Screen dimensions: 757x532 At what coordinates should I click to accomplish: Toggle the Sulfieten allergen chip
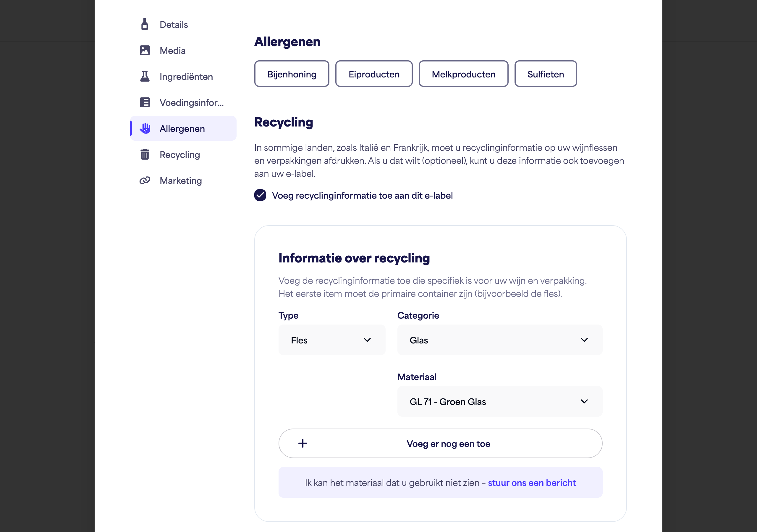pyautogui.click(x=545, y=74)
